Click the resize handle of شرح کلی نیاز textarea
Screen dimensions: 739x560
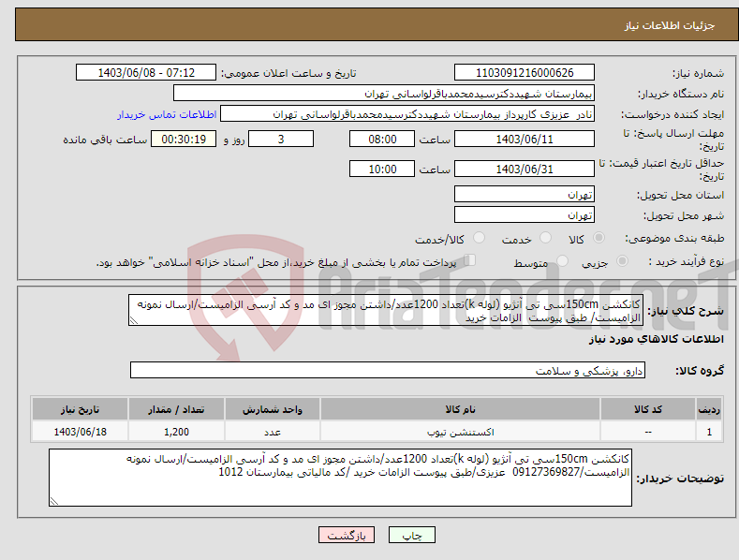(x=134, y=320)
